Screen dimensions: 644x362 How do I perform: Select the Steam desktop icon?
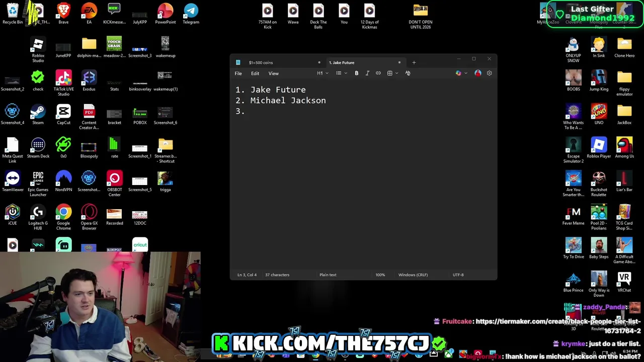pos(38,115)
